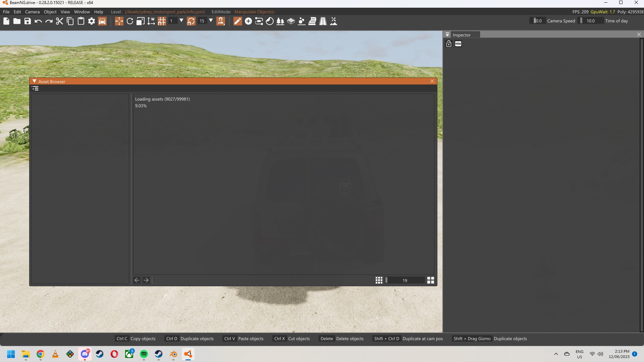Click the Manipulate Object(s) edit mode label
The height and width of the screenshot is (362, 644).
254,12
